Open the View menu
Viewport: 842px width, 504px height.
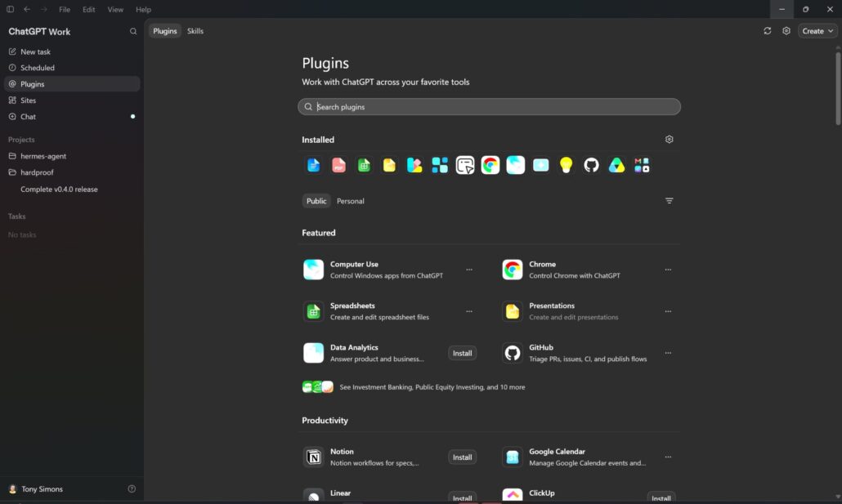pyautogui.click(x=115, y=10)
